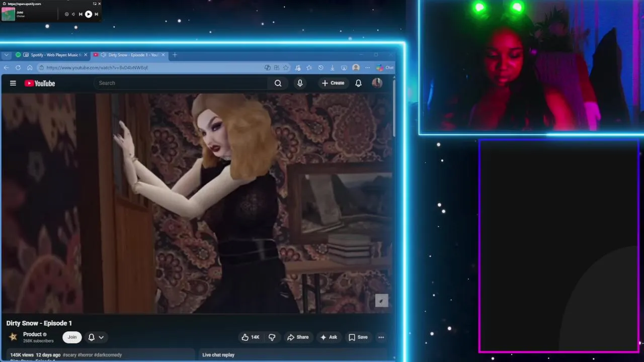
Task: Click the #horror hashtag
Action: coord(85,355)
